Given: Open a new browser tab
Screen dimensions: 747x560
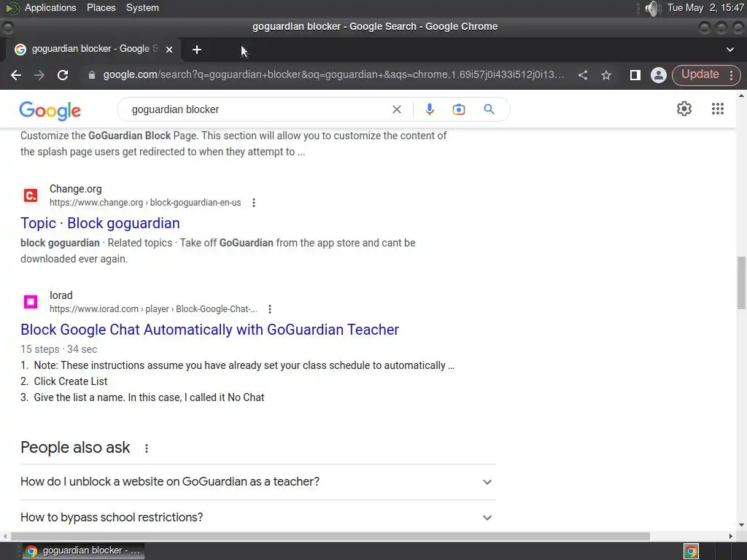Looking at the screenshot, I should point(197,50).
